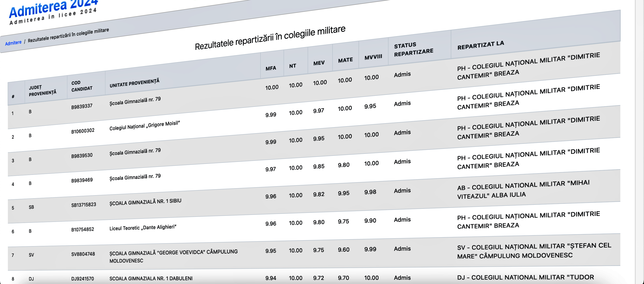The height and width of the screenshot is (284, 644).
Task: Select candidate code SB13715823
Action: [83, 205]
